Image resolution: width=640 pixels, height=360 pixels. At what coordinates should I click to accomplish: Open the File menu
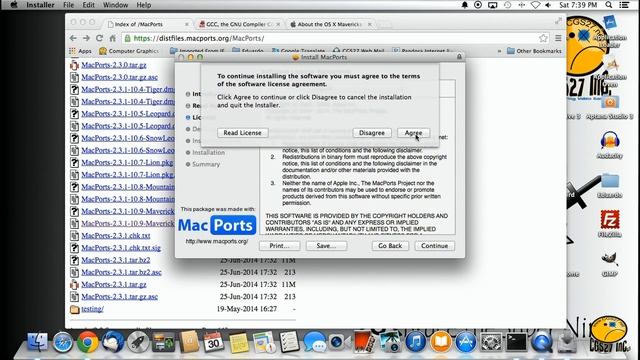point(69,5)
